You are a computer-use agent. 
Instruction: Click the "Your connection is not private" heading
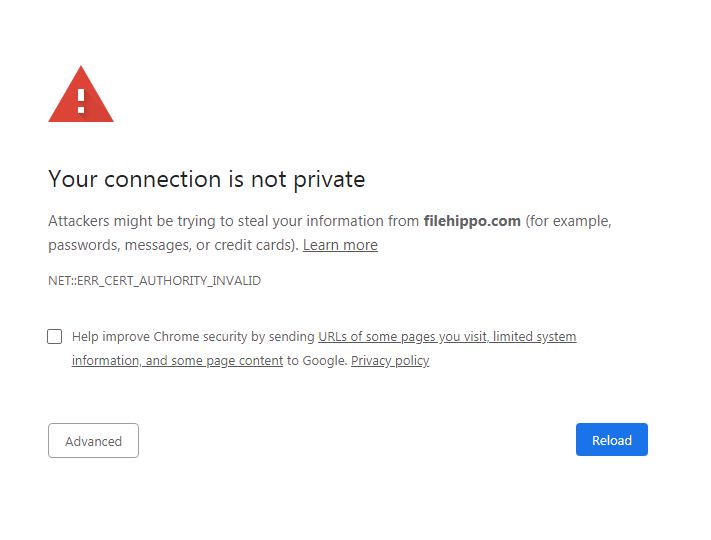[206, 180]
